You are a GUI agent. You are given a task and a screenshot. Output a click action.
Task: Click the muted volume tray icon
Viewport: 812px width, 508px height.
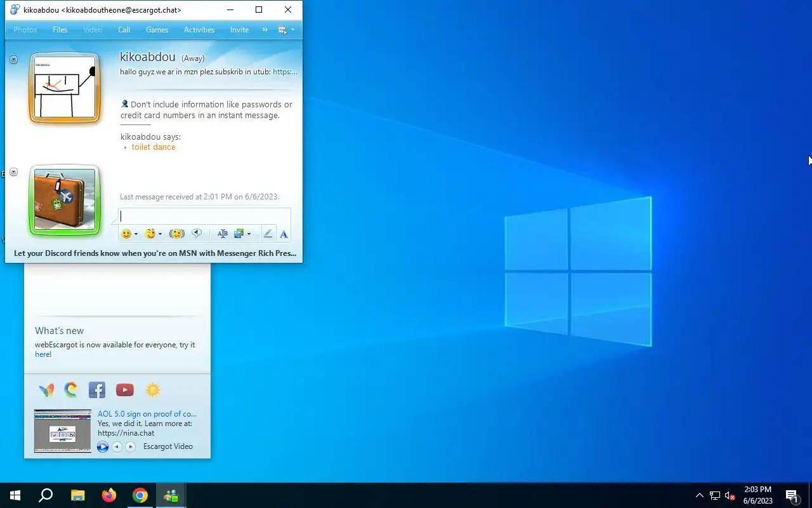coord(730,496)
